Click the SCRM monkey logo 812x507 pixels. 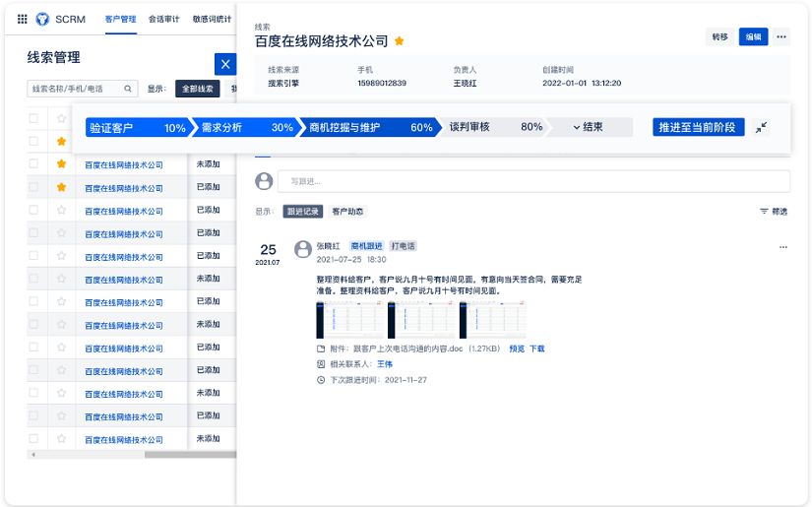42,19
